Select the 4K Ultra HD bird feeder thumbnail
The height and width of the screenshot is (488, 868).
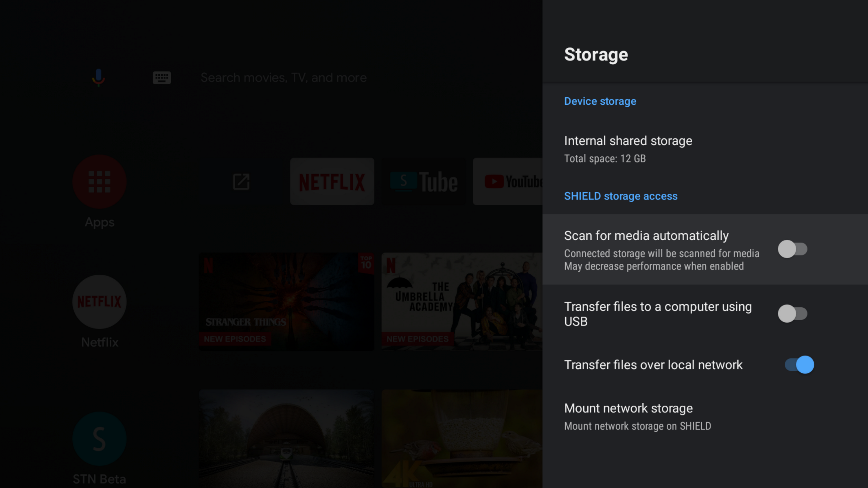pos(462,439)
